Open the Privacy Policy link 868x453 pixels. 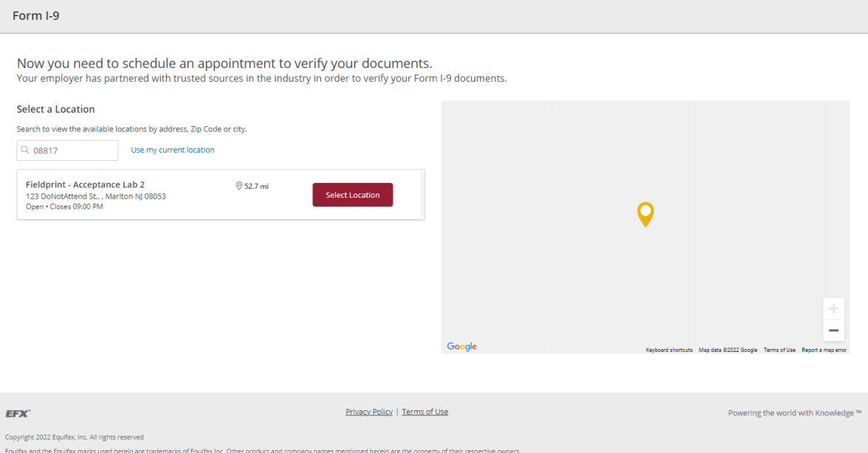click(369, 412)
